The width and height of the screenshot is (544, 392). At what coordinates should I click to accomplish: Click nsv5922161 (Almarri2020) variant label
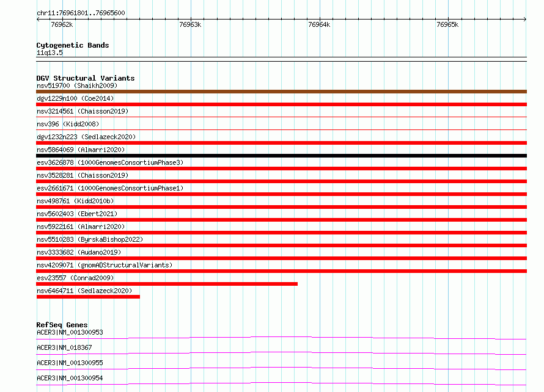point(81,227)
